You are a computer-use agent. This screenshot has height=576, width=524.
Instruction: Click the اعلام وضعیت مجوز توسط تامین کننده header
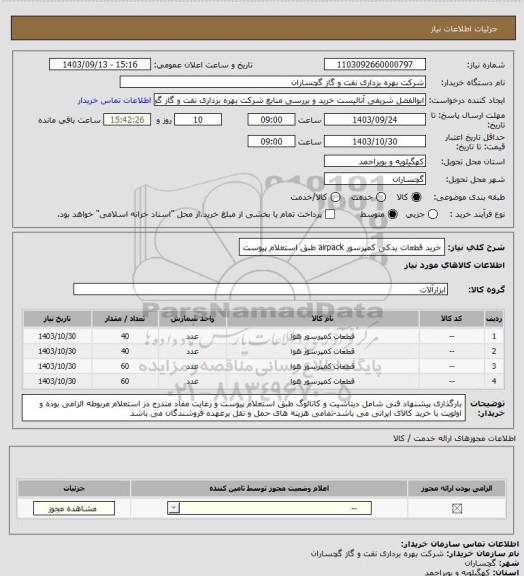point(269,489)
